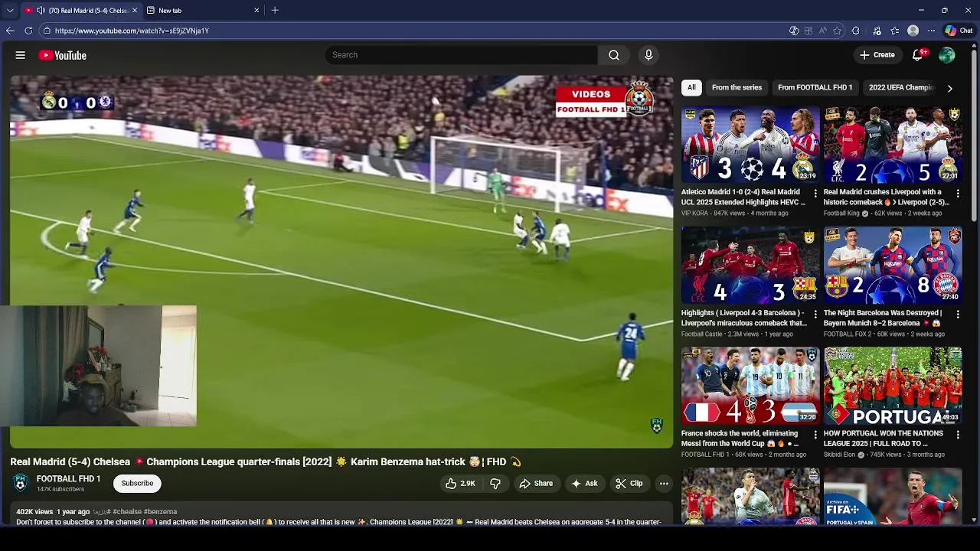
Task: Open the YouTube guide hamburger menu
Action: click(x=21, y=55)
